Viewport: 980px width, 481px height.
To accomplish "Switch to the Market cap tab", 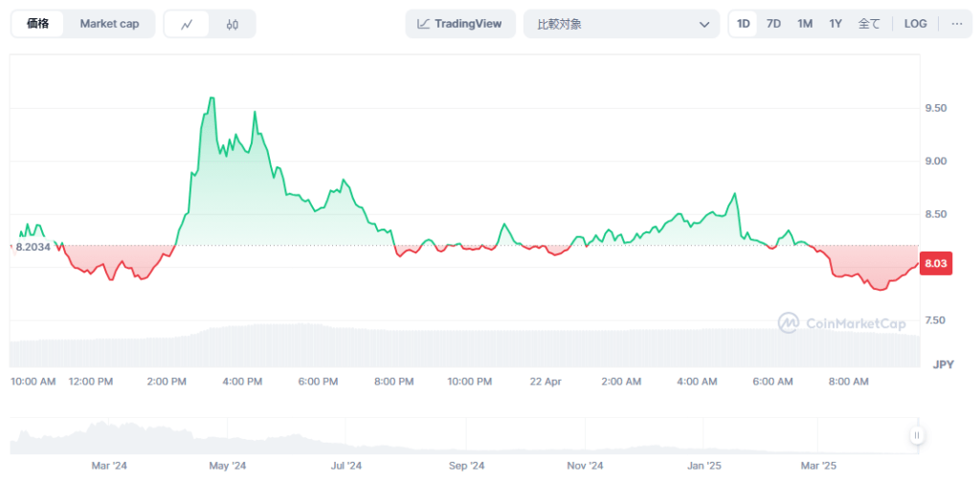I will coord(109,24).
